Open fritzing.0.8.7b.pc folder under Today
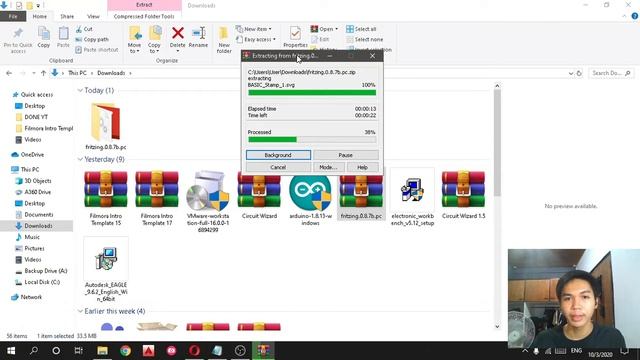Image resolution: width=640 pixels, height=360 pixels. [106, 126]
